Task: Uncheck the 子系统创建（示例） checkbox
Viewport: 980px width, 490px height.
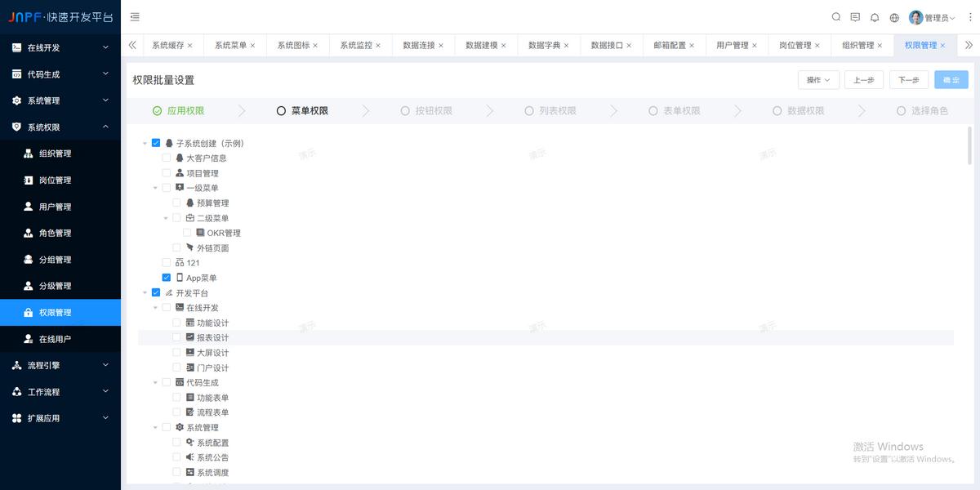Action: point(156,142)
